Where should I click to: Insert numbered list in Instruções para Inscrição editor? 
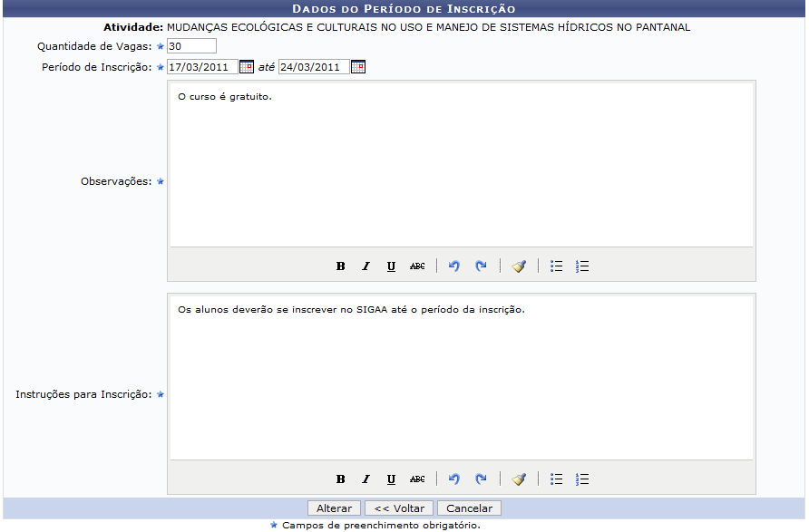point(582,479)
